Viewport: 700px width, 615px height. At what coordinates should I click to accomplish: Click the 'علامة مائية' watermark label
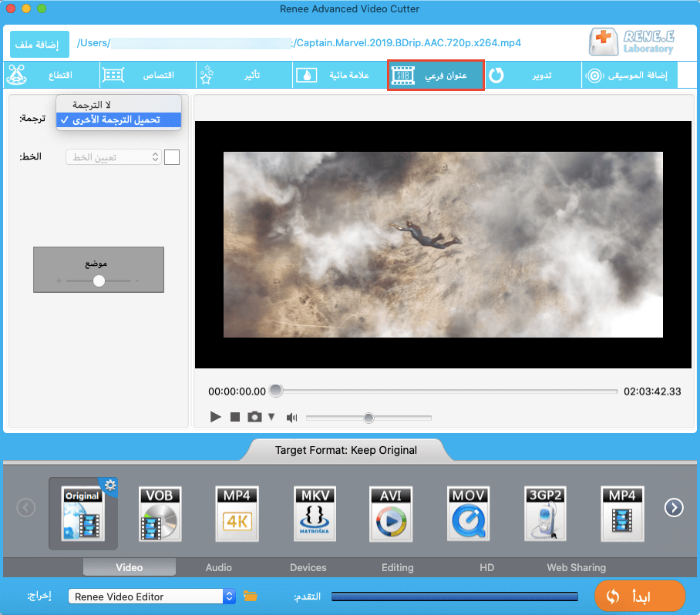tap(349, 75)
